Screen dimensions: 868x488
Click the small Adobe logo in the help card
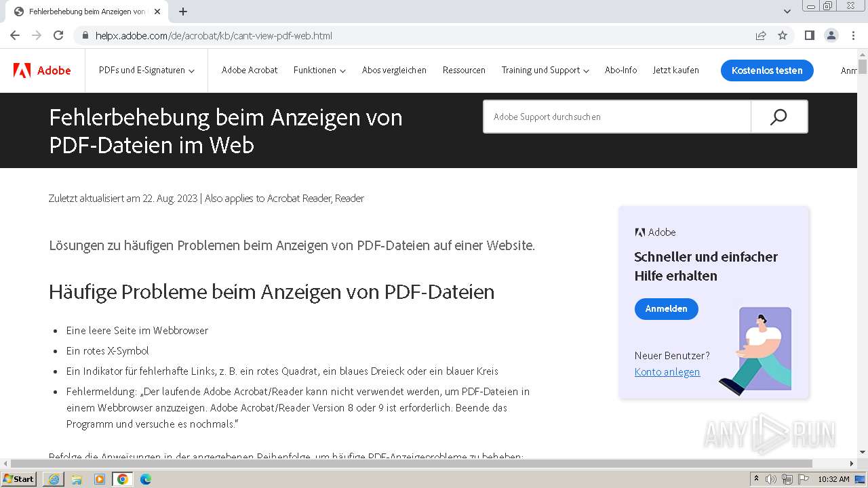(x=655, y=232)
